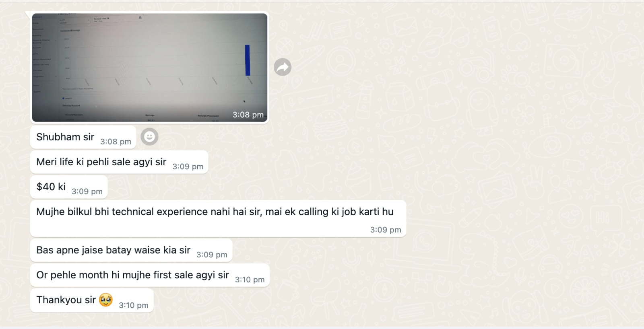Click the calendar icon in the shared photo

tap(140, 18)
